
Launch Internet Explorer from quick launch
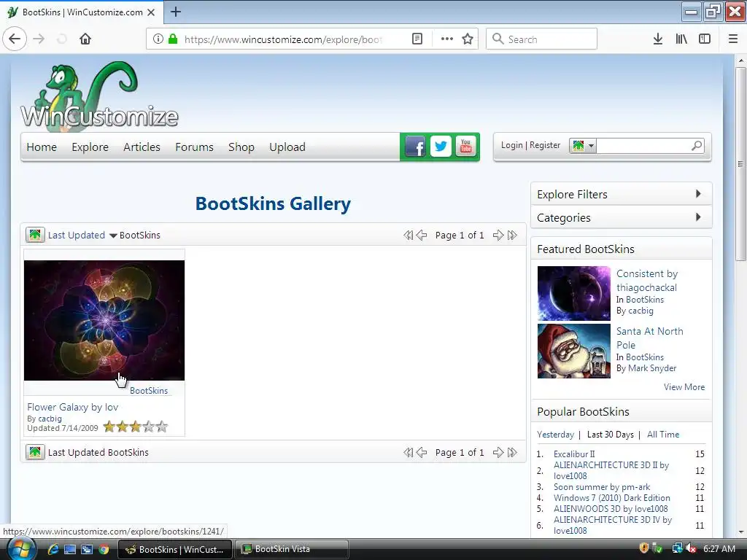pyautogui.click(x=53, y=549)
